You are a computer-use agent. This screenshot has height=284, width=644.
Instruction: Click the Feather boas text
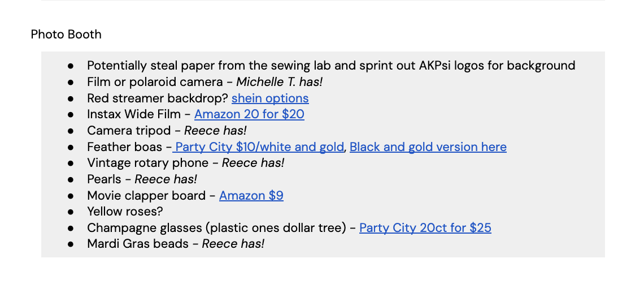125,147
